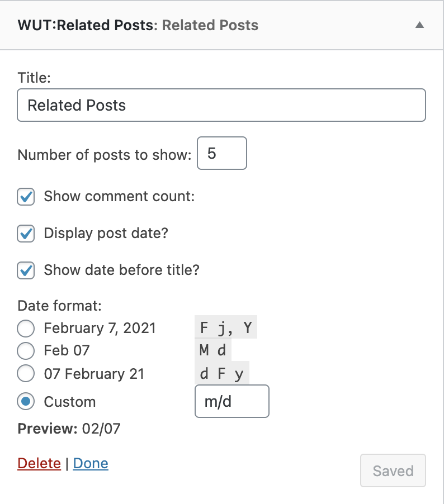This screenshot has width=444, height=504.
Task: Collapse the Related Posts widget arrow
Action: [419, 25]
